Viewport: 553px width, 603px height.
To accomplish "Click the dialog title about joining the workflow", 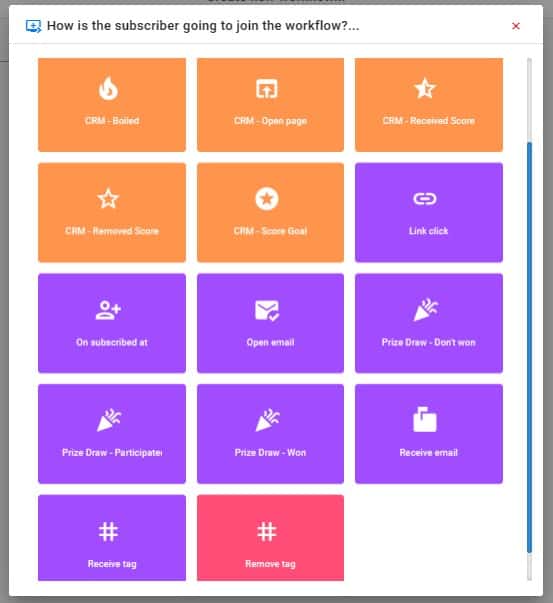I will click(203, 26).
